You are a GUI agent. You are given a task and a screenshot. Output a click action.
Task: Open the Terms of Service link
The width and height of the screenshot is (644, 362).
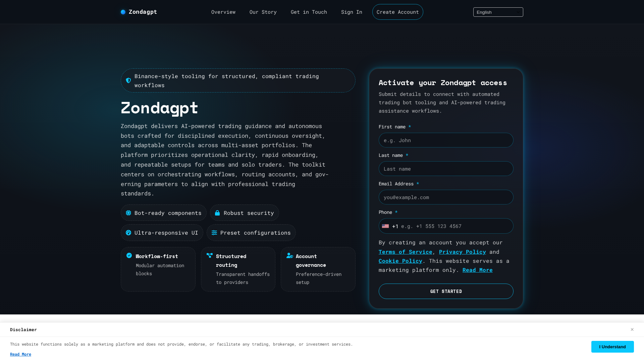[x=406, y=252]
